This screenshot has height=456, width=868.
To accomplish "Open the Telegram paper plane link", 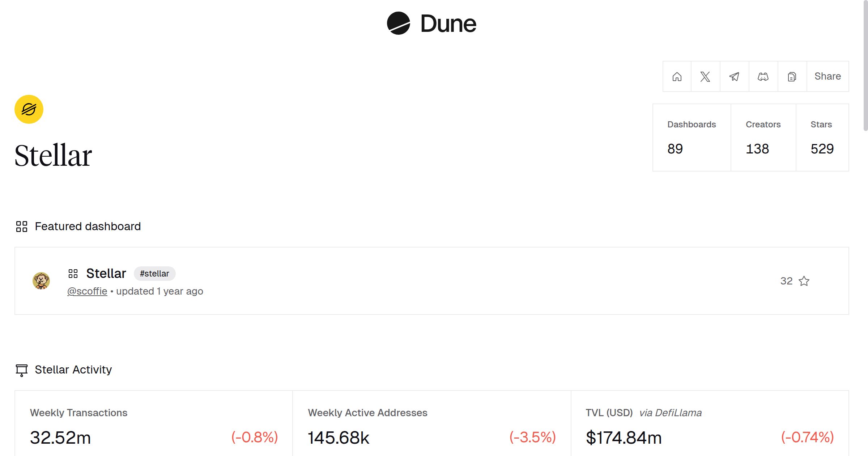I will pos(734,76).
